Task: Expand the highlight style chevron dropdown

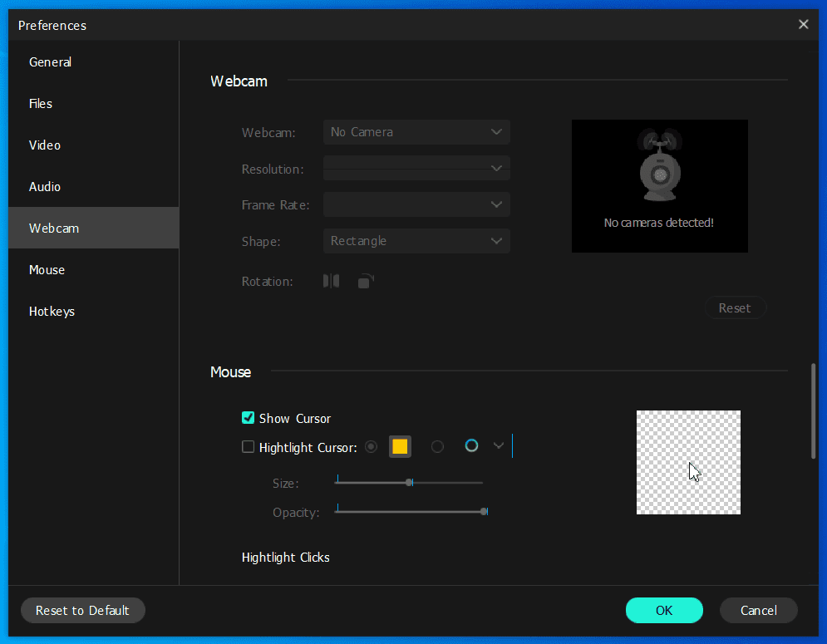Action: (x=499, y=446)
